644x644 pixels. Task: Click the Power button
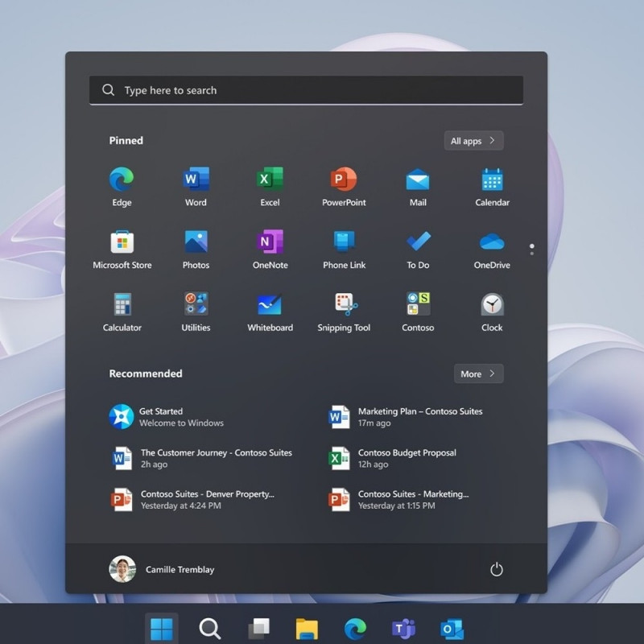[x=497, y=569]
